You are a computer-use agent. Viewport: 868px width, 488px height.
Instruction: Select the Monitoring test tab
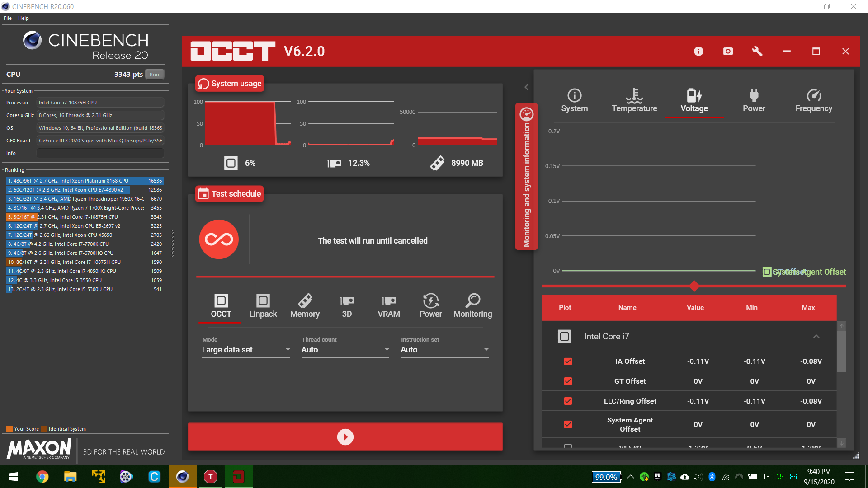472,306
